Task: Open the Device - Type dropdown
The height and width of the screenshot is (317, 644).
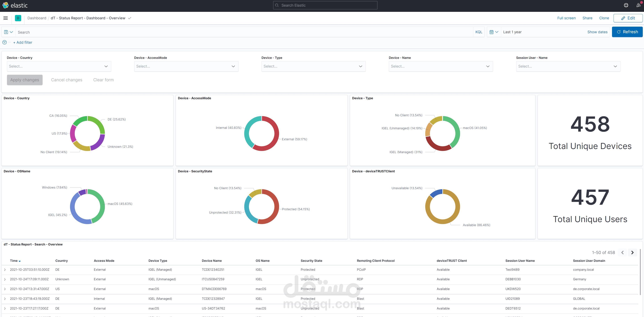Action: [x=313, y=66]
